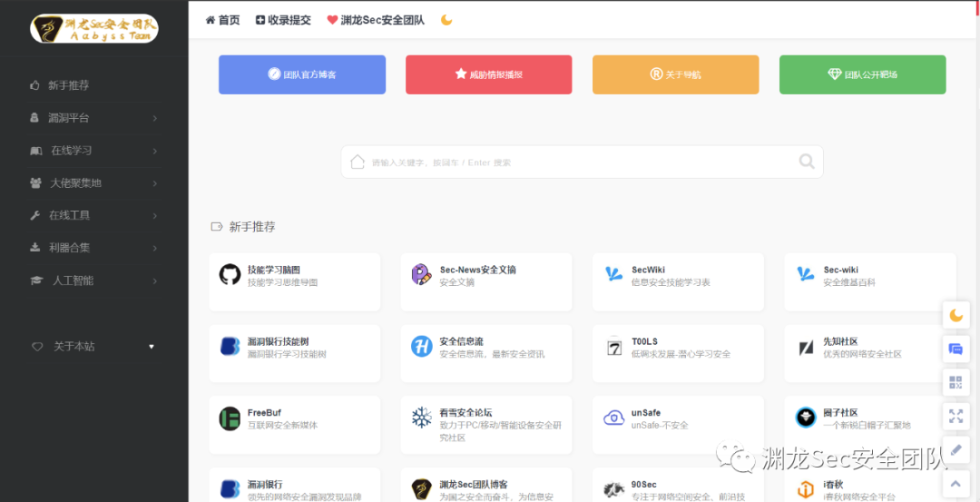Click the keyword search input field

click(x=582, y=162)
